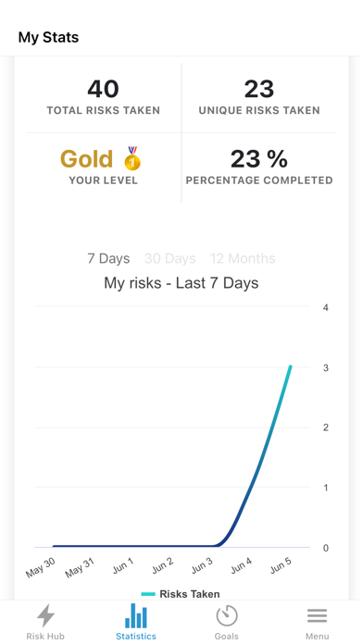Select the 7 Days range
Screen dimensions: 363x644
click(x=108, y=259)
